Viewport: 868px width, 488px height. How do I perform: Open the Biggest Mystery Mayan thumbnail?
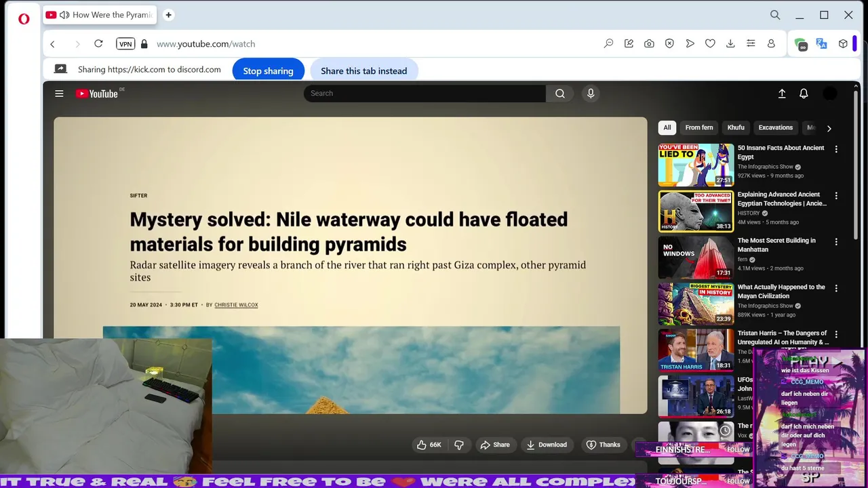(x=696, y=304)
